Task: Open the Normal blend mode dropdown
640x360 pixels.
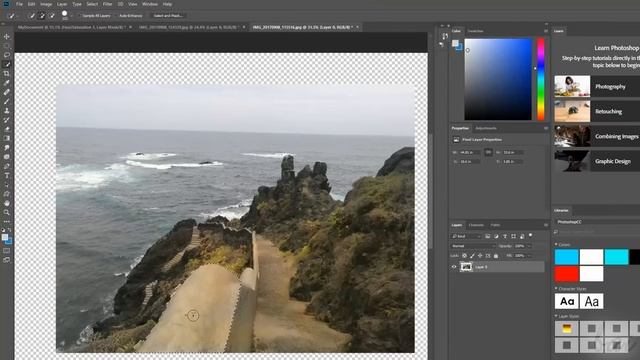Action: tap(473, 246)
